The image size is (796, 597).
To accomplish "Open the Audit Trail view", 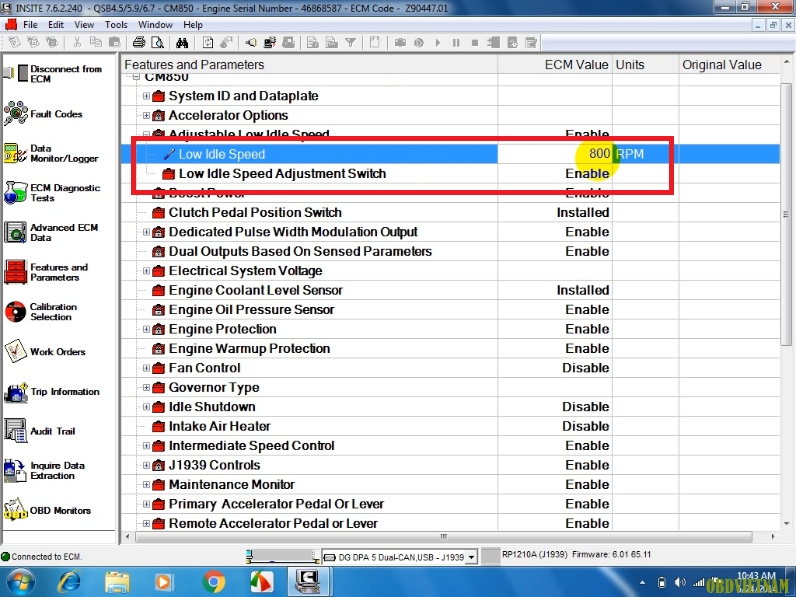I will [x=40, y=431].
